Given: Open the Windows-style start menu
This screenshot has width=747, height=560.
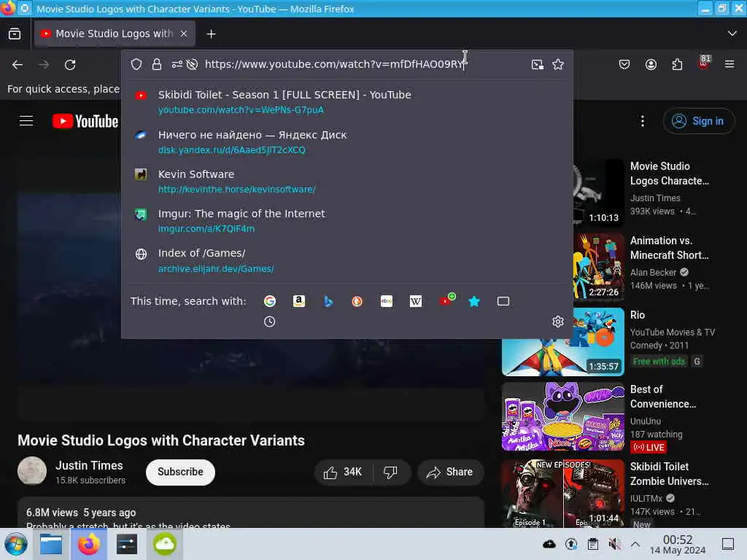Looking at the screenshot, I should tap(16, 544).
